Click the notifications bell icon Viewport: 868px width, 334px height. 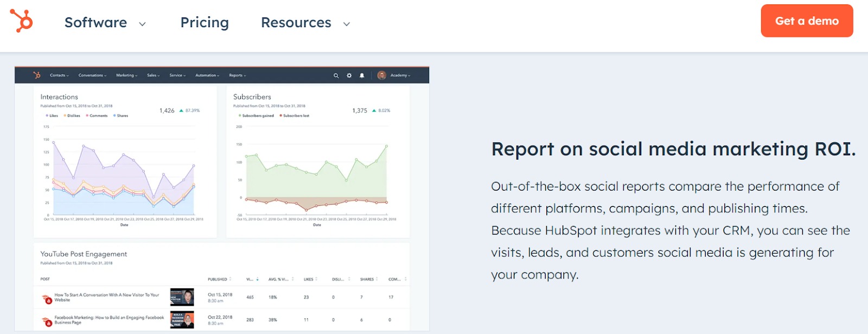pos(362,75)
